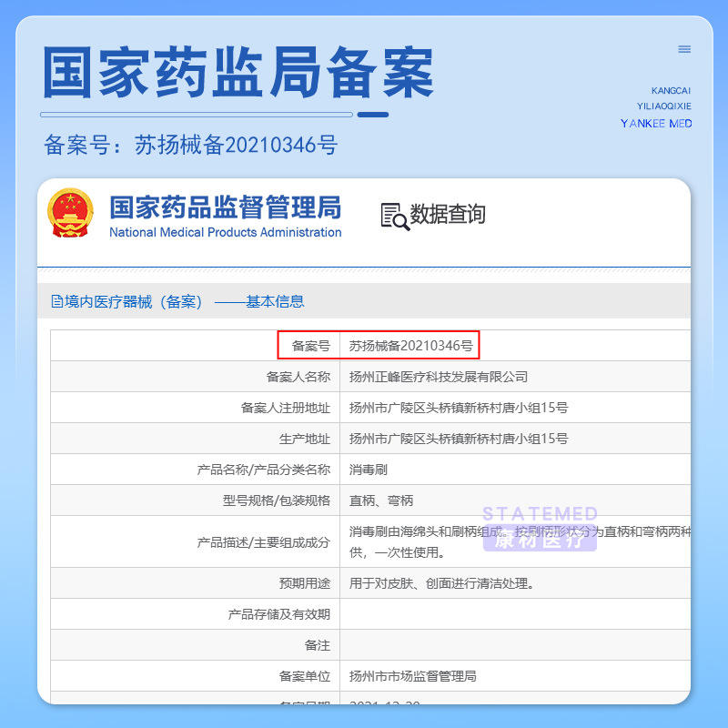Click the red-boxed 备案号 label cell

coord(310,346)
